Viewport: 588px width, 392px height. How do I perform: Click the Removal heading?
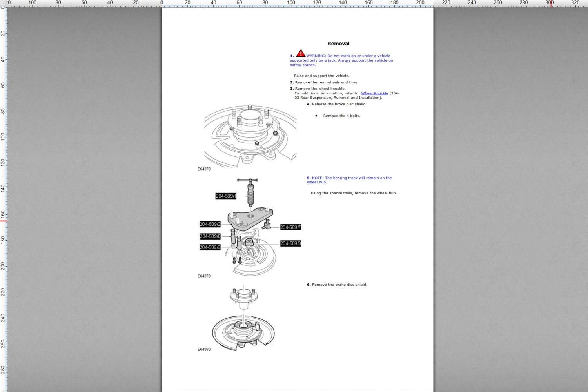338,44
